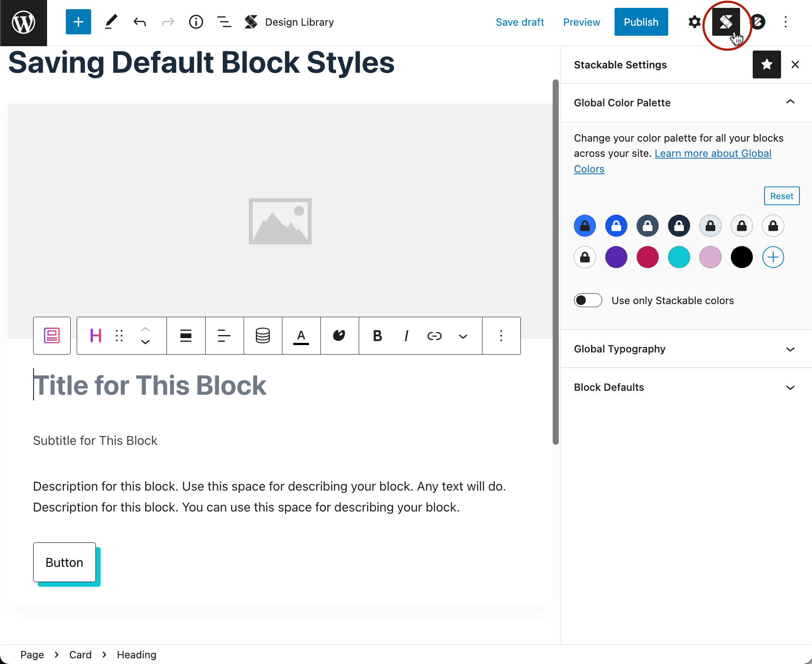Enable Use only Stackable colors toggle
This screenshot has height=664, width=812.
pyautogui.click(x=588, y=300)
